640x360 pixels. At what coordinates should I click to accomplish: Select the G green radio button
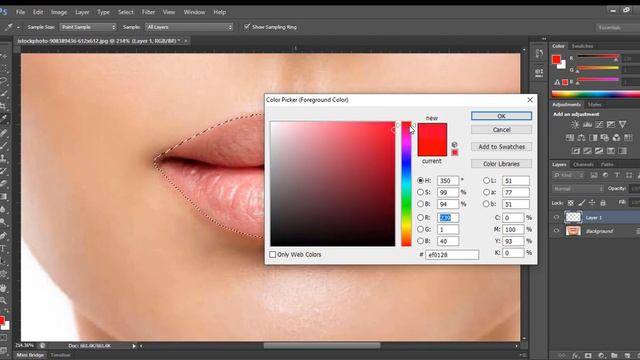click(420, 229)
